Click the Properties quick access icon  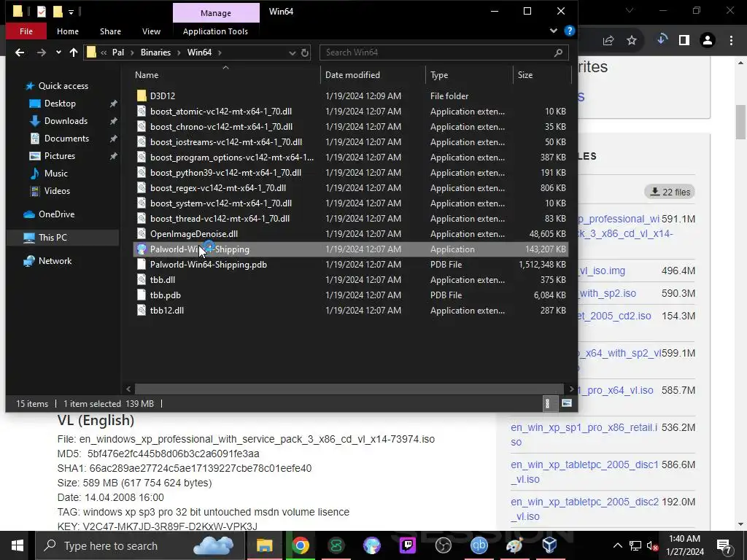42,12
